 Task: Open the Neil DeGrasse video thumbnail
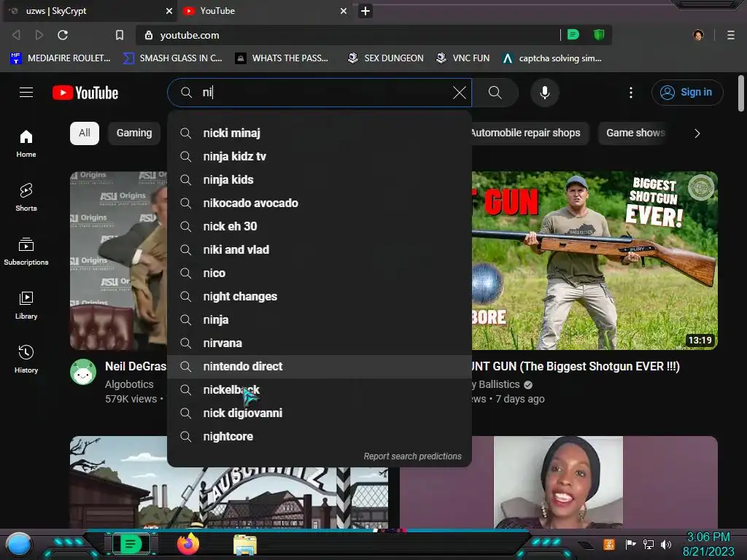[x=119, y=260]
